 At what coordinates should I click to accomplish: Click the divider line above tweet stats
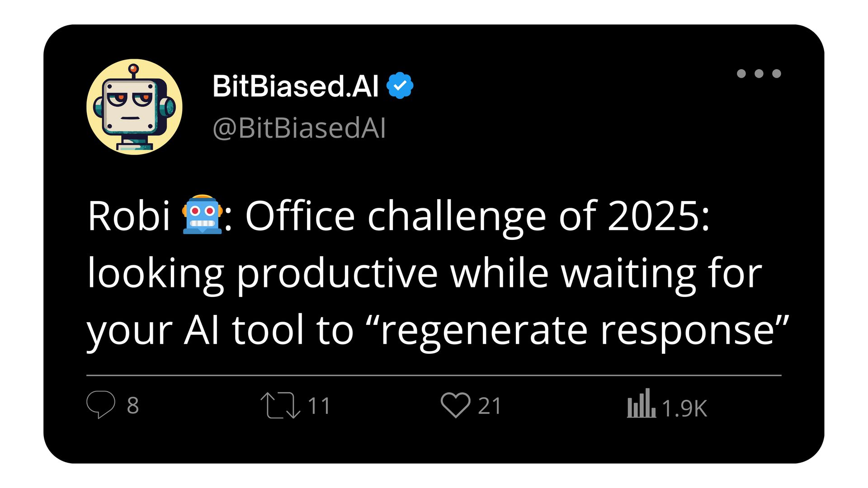pyautogui.click(x=434, y=375)
